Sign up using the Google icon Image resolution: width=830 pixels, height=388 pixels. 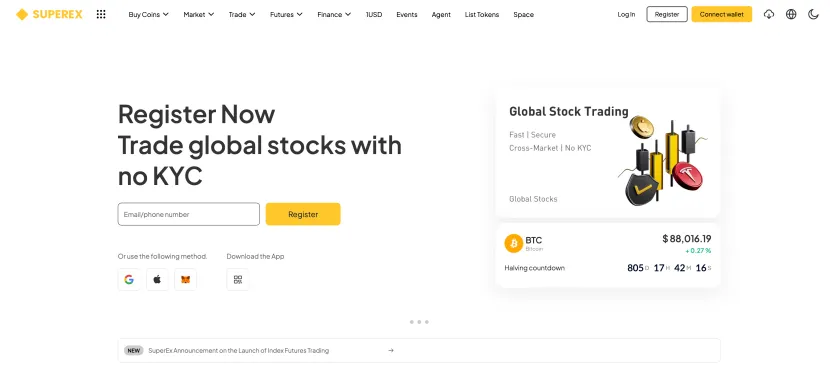129,279
